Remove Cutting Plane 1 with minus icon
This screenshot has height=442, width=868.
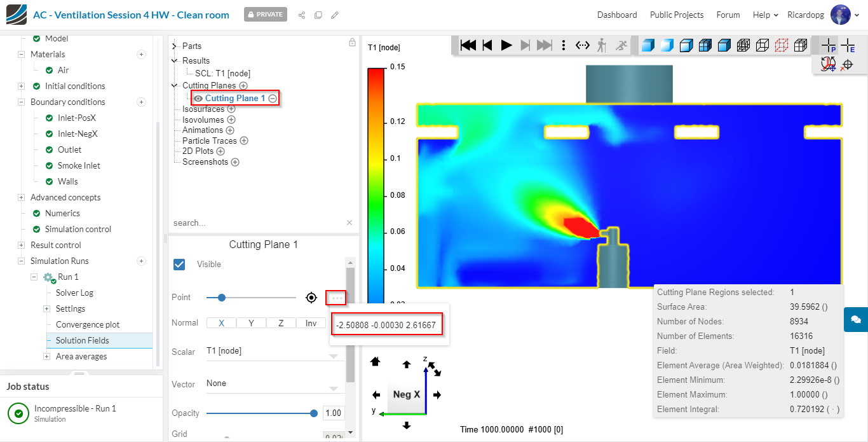[273, 99]
